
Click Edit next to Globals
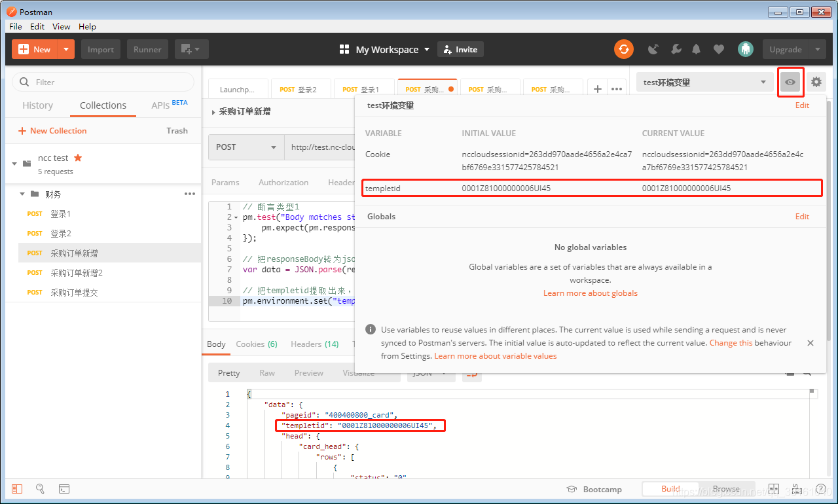pyautogui.click(x=802, y=216)
